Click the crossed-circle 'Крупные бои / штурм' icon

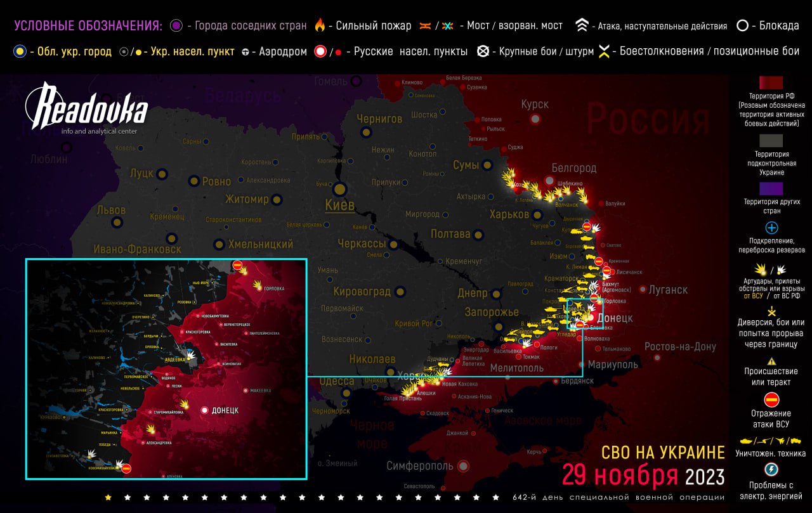[x=483, y=51]
